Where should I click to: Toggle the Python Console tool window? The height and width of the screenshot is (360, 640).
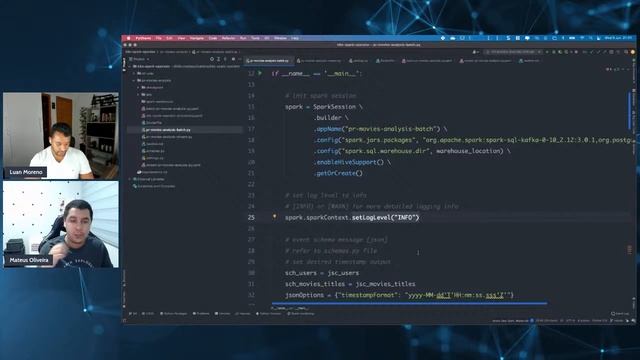pyautogui.click(x=269, y=313)
